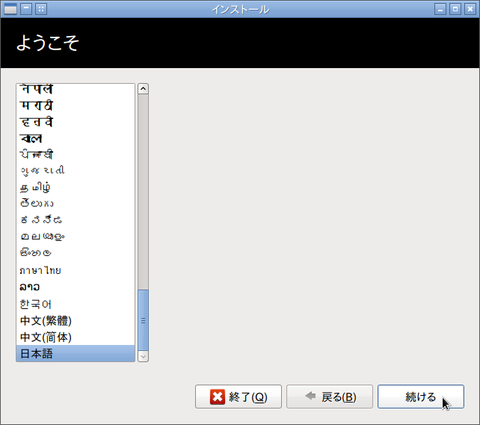Select 日本語 in the language list

point(76,353)
